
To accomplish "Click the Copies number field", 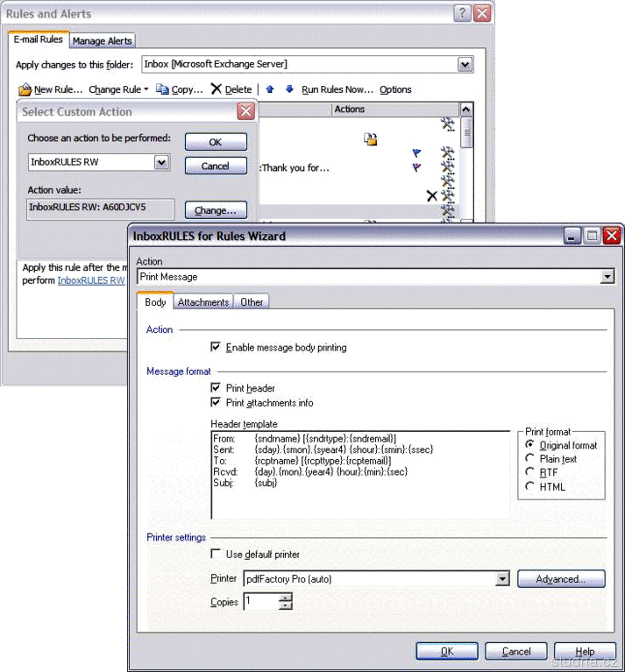I will pyautogui.click(x=261, y=601).
